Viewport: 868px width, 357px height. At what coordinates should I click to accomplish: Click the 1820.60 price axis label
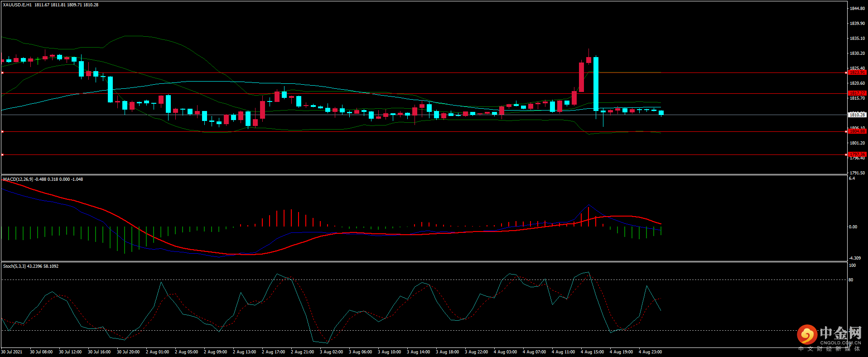[x=857, y=83]
